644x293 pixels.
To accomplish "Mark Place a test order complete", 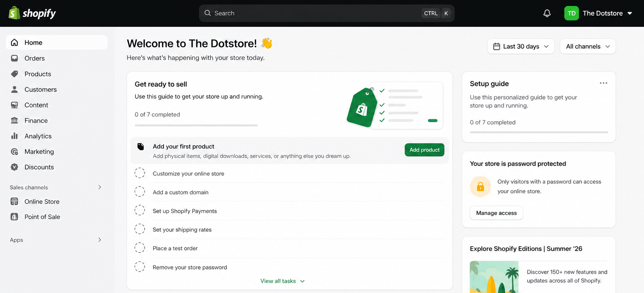I will tap(140, 248).
